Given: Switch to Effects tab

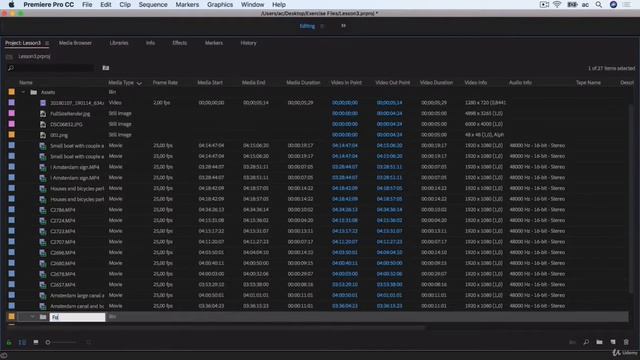Looking at the screenshot, I should [x=180, y=43].
